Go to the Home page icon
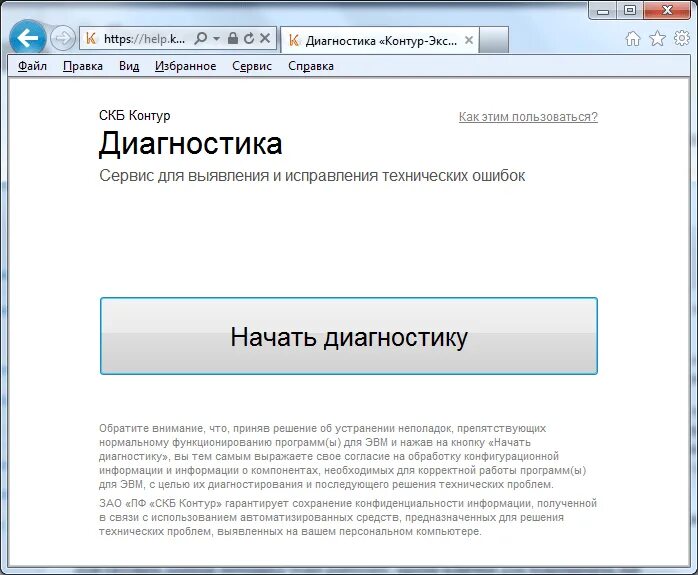This screenshot has height=575, width=698. click(633, 39)
